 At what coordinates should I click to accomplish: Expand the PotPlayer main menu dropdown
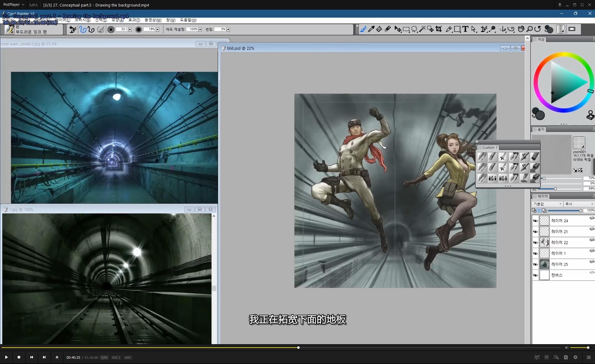[13, 5]
